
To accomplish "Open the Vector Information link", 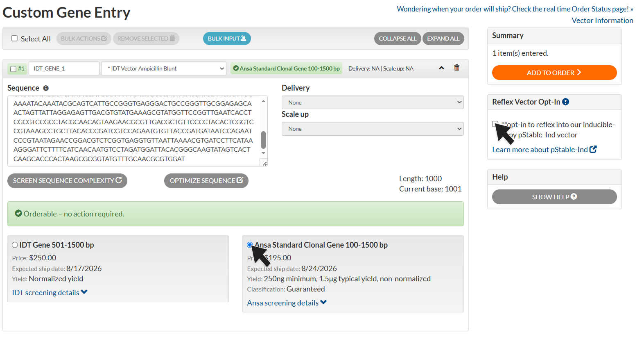I will tap(602, 20).
